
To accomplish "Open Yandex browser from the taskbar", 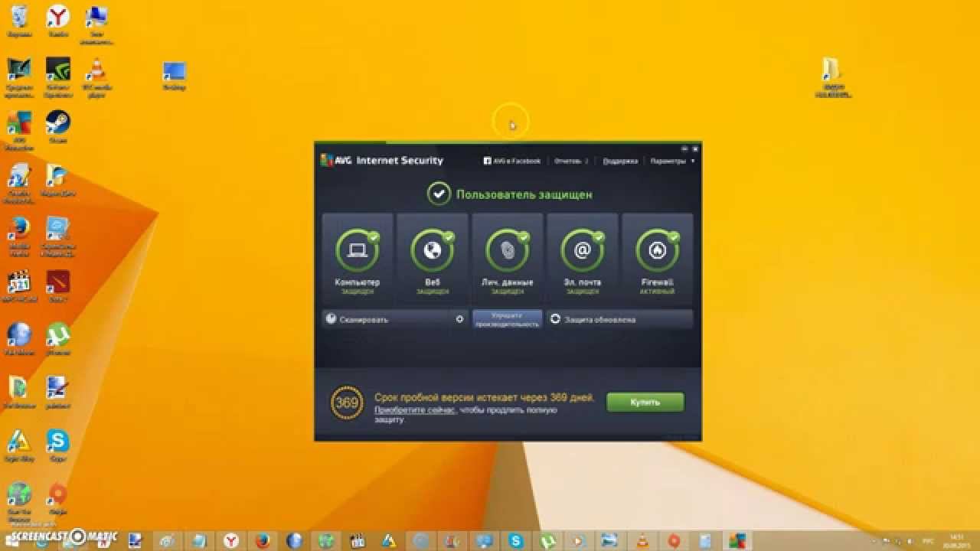I will pyautogui.click(x=231, y=541).
